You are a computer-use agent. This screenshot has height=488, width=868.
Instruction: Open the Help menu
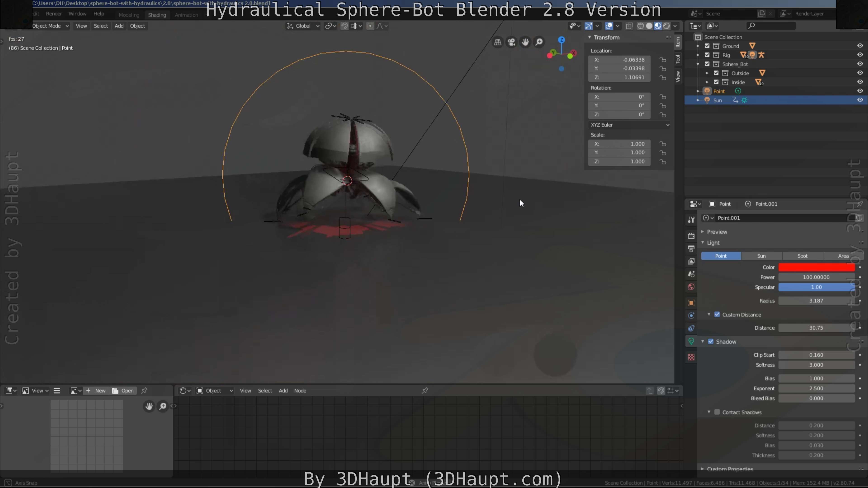click(x=99, y=14)
